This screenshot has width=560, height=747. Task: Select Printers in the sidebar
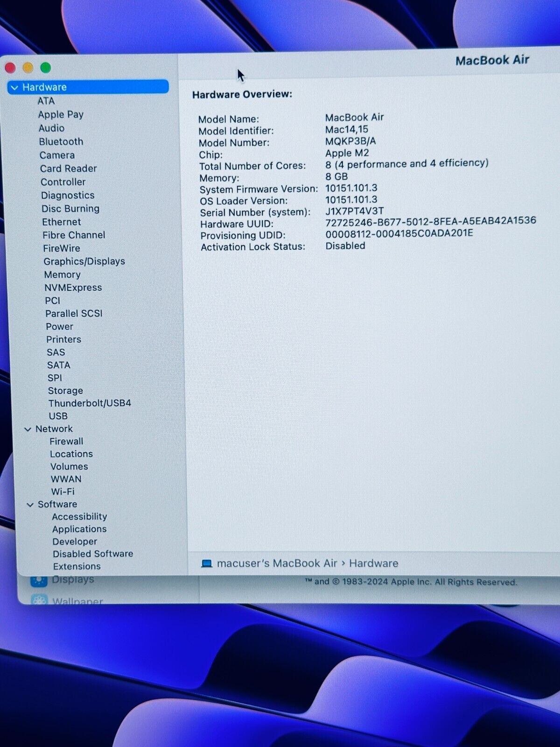[63, 339]
